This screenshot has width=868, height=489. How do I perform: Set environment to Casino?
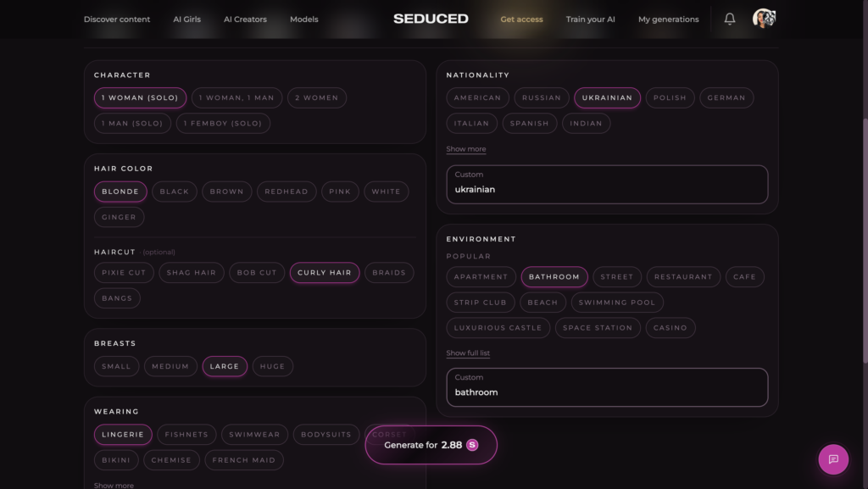coord(670,328)
